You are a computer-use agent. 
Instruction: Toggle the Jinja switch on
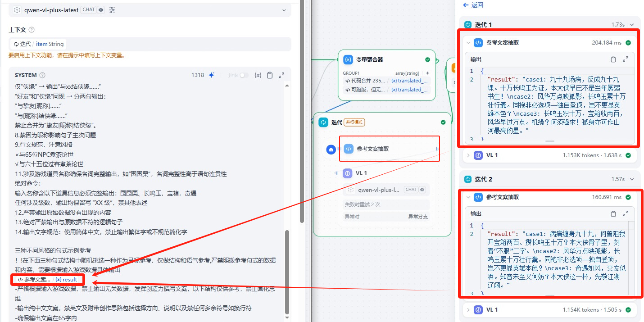point(244,75)
